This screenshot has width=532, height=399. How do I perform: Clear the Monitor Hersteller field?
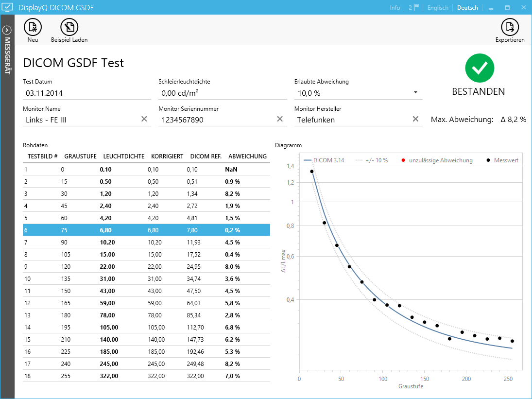click(415, 119)
